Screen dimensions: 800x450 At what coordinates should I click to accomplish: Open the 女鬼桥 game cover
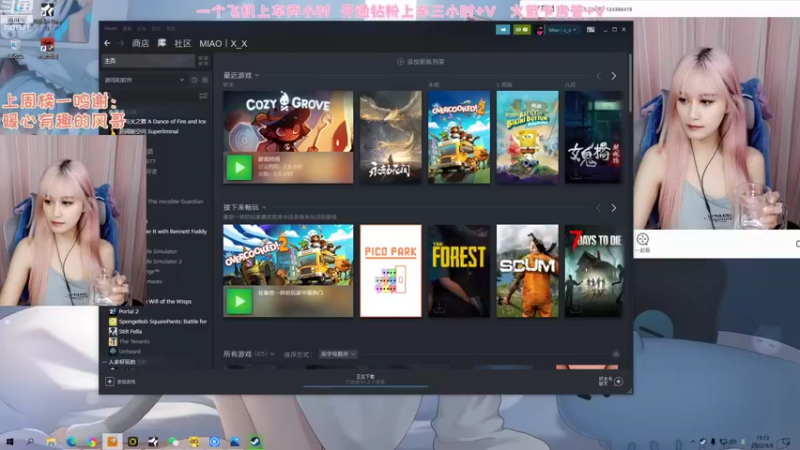(x=594, y=137)
